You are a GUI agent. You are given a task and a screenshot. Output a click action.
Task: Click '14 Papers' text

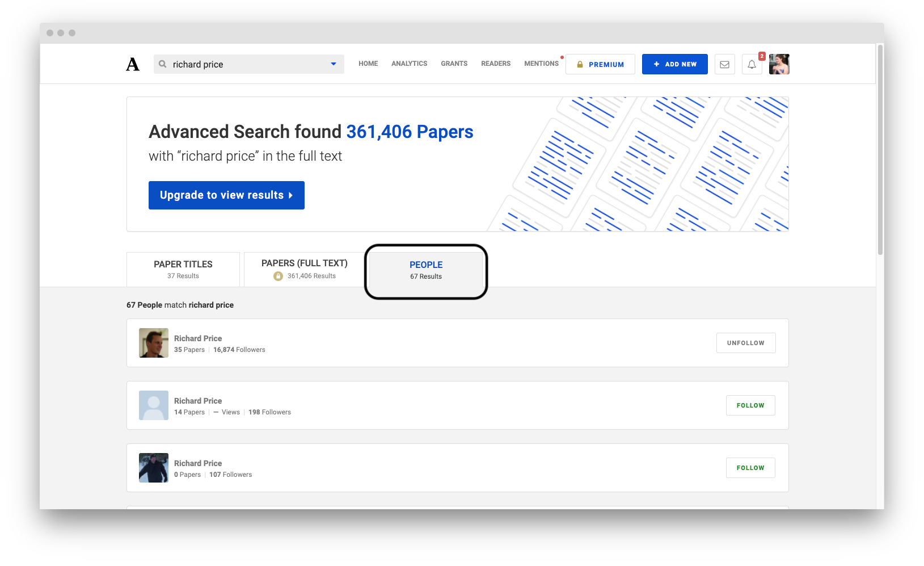pyautogui.click(x=189, y=412)
